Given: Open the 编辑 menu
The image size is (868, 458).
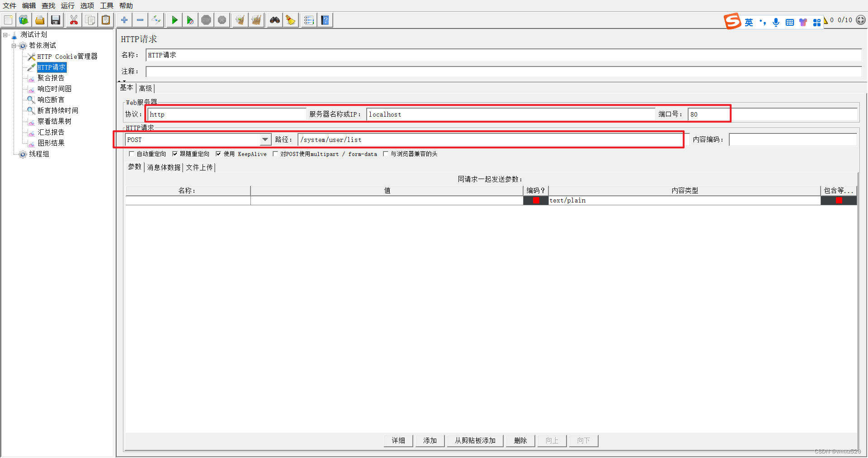Looking at the screenshot, I should pos(29,5).
